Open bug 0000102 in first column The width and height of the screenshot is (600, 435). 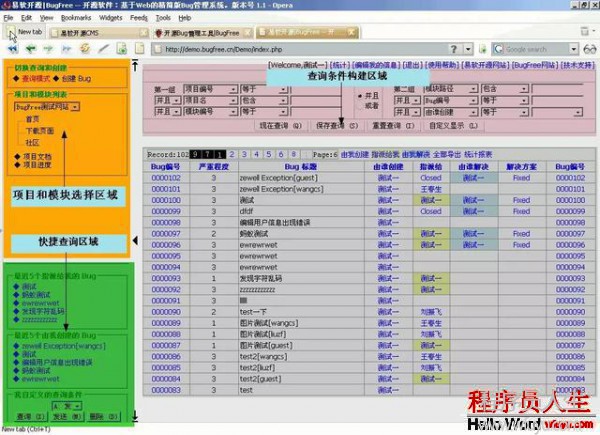[166, 178]
